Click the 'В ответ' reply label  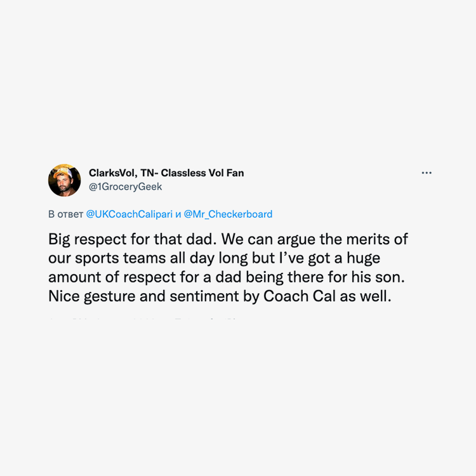tap(66, 214)
